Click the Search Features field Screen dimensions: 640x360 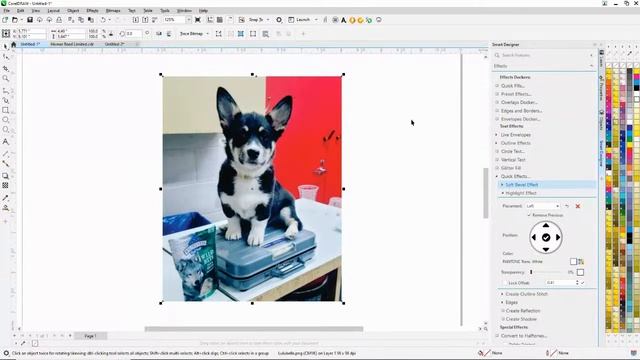click(x=544, y=55)
